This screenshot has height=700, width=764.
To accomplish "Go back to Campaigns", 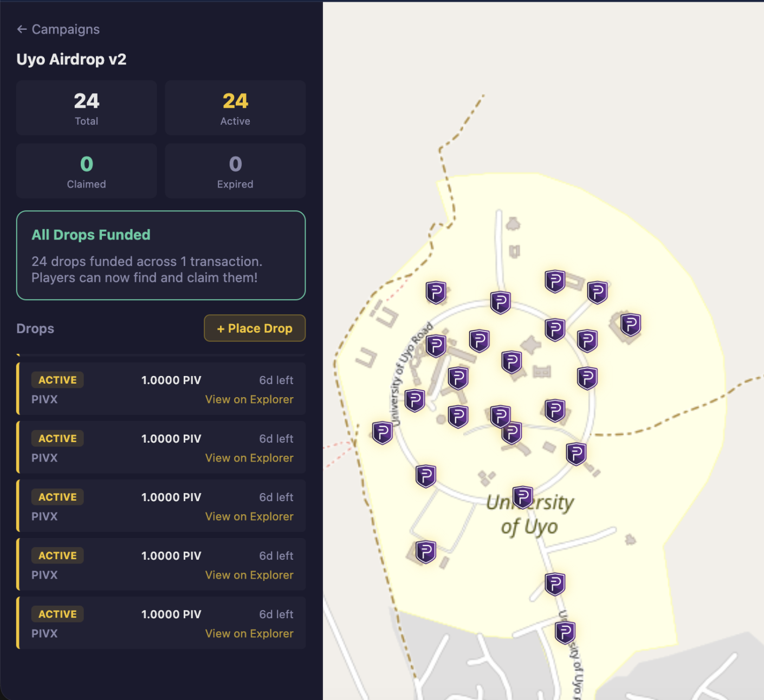I will pyautogui.click(x=66, y=29).
